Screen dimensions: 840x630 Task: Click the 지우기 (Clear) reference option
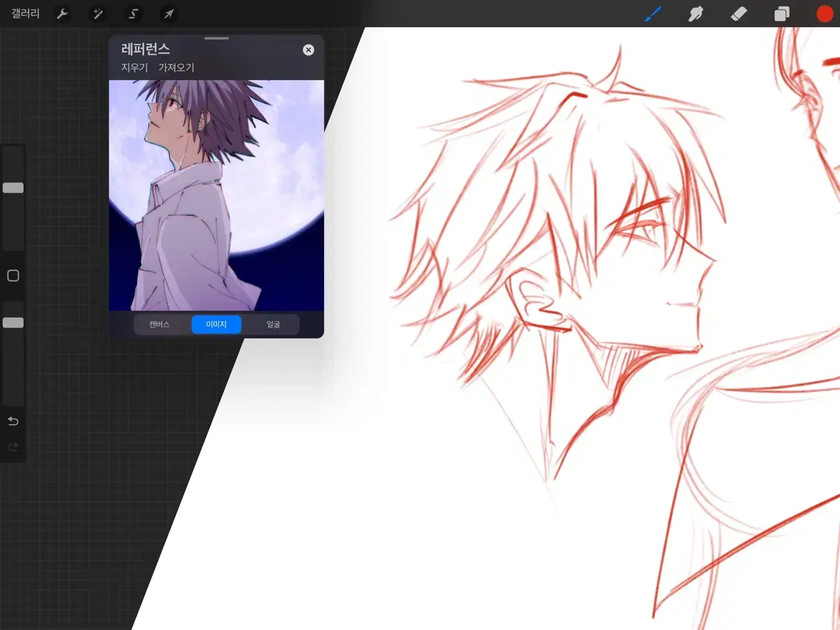[x=134, y=68]
